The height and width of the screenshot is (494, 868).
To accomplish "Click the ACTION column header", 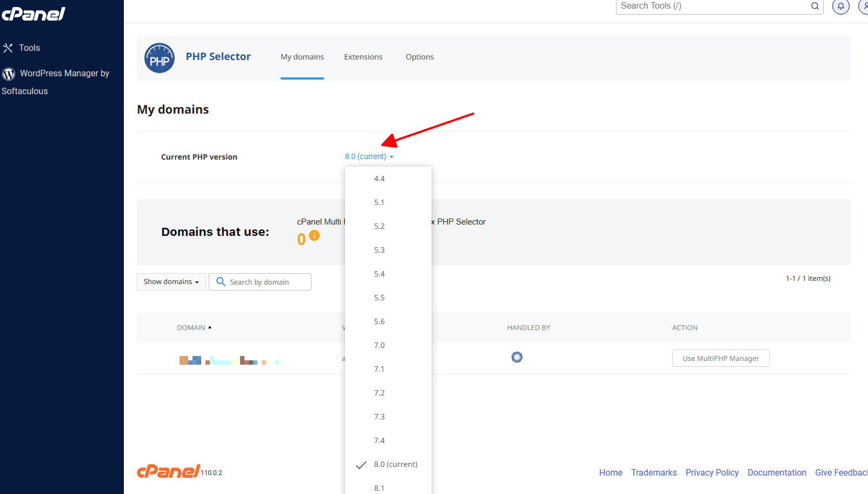I will (x=685, y=328).
